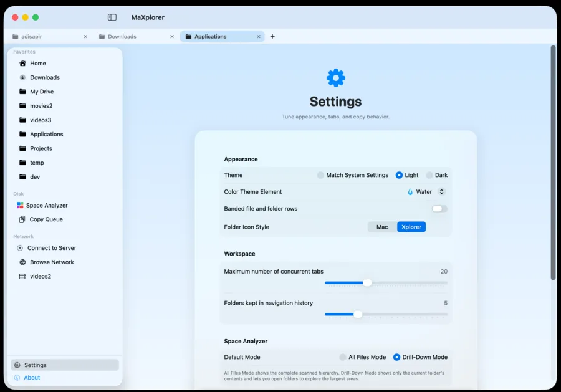Click the navigation history value 5
The width and height of the screenshot is (561, 392).
pyautogui.click(x=446, y=303)
